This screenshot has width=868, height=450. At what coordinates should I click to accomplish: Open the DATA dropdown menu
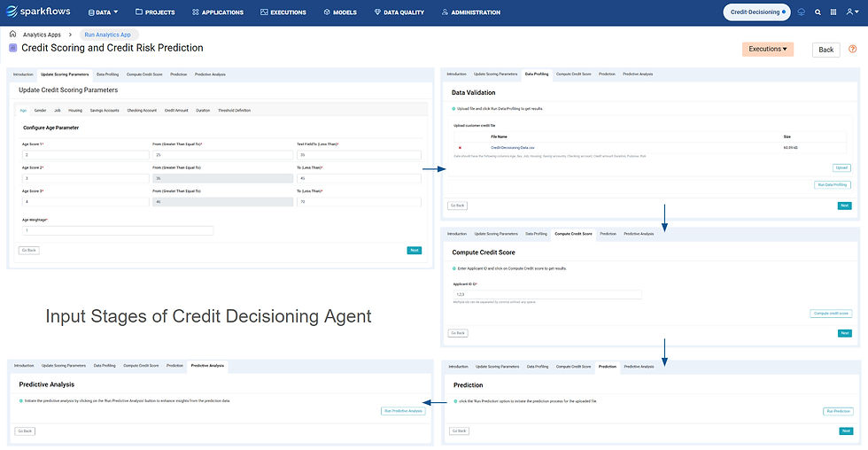click(x=103, y=12)
